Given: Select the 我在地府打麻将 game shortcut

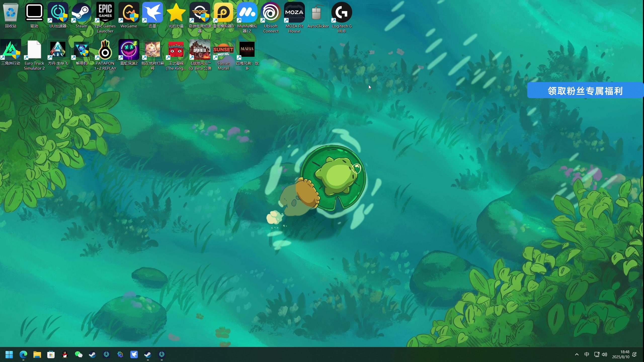Looking at the screenshot, I should [152, 55].
